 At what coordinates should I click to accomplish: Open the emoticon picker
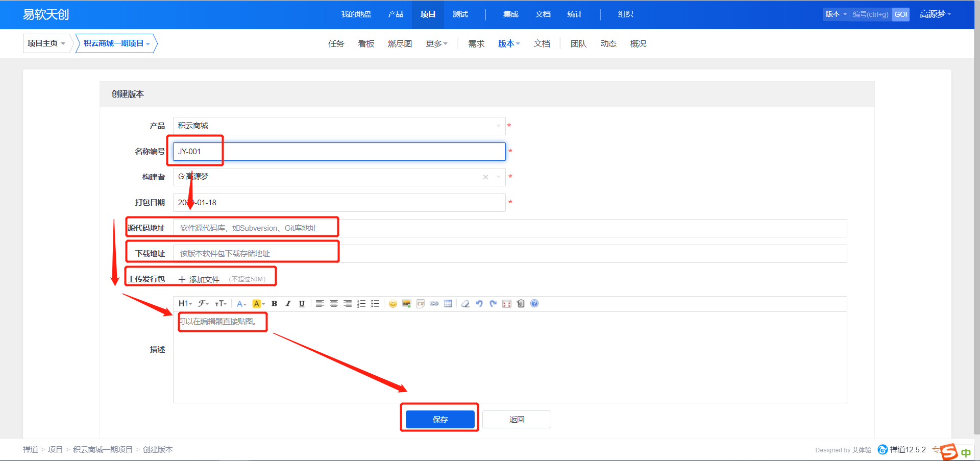point(393,304)
